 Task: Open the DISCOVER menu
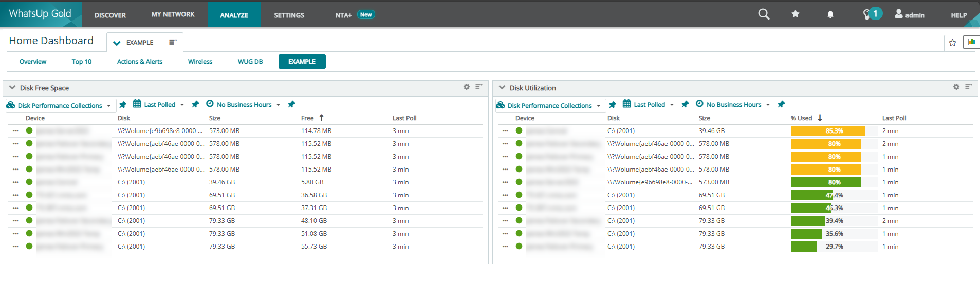tap(110, 15)
